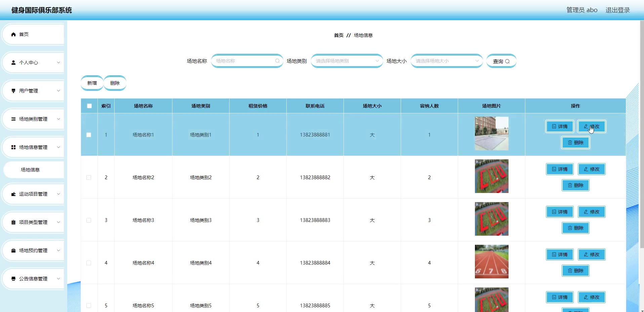Click the grid icon beside 场地信息管理
The width and height of the screenshot is (644, 312).
point(13,147)
